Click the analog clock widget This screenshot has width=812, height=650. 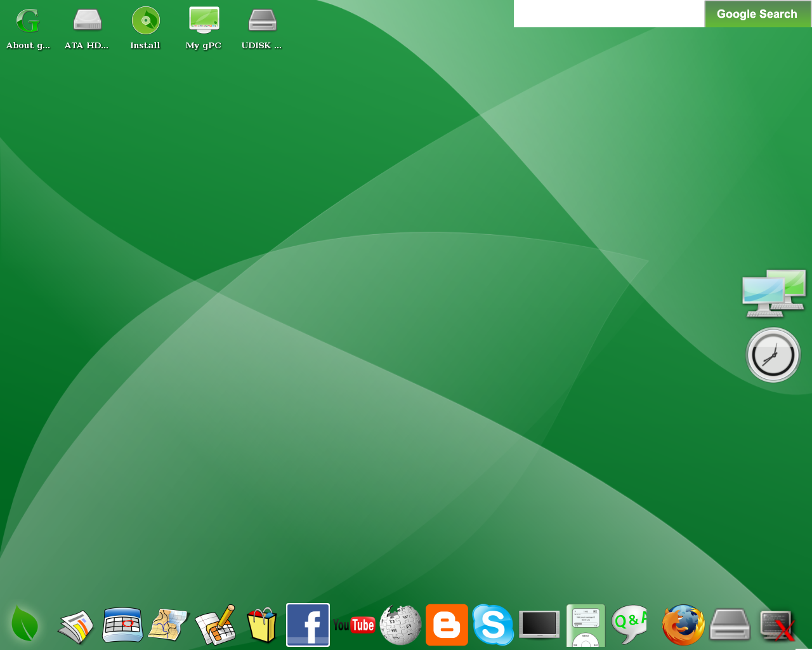pos(773,355)
